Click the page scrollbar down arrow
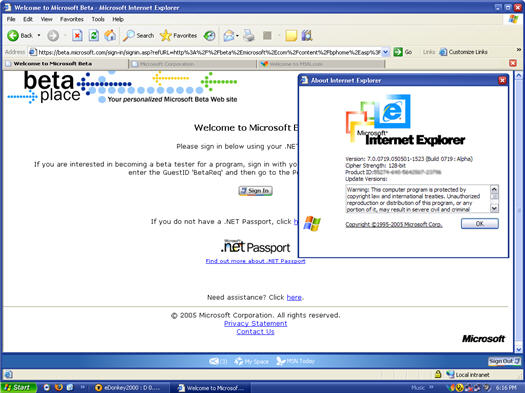Screen dimensions: 525x393 (518, 348)
